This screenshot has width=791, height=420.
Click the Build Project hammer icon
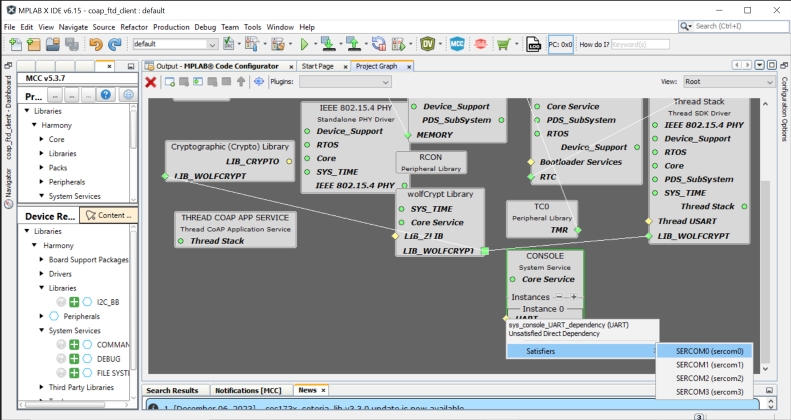[252, 44]
